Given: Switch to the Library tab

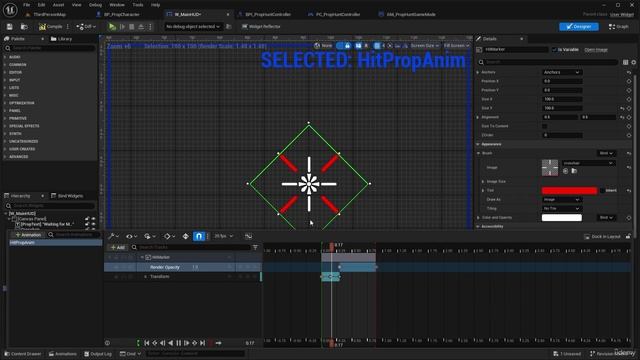Looking at the screenshot, I should (61, 39).
